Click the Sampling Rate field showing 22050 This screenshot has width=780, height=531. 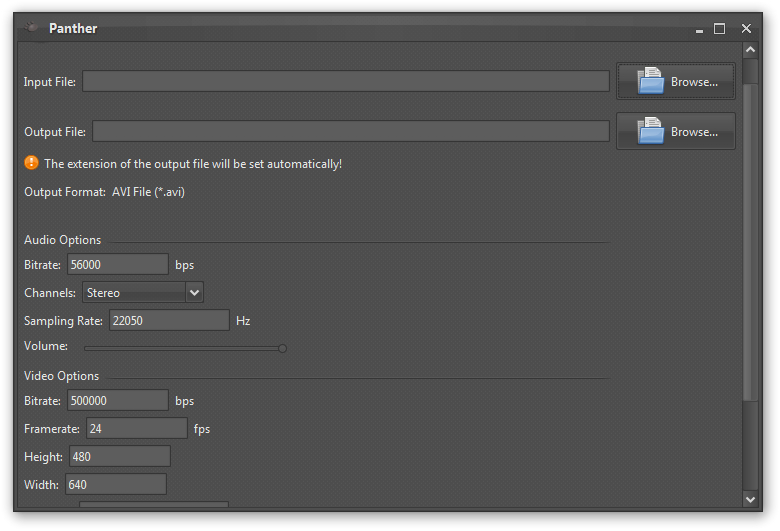169,321
